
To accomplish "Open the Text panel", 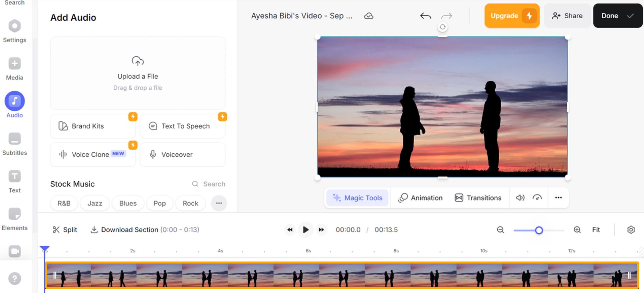I will [14, 181].
